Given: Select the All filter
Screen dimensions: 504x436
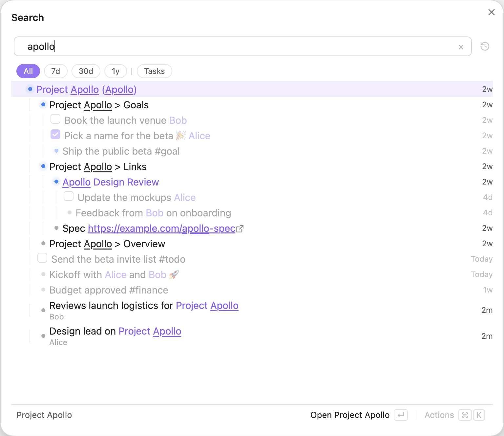Looking at the screenshot, I should pyautogui.click(x=28, y=71).
